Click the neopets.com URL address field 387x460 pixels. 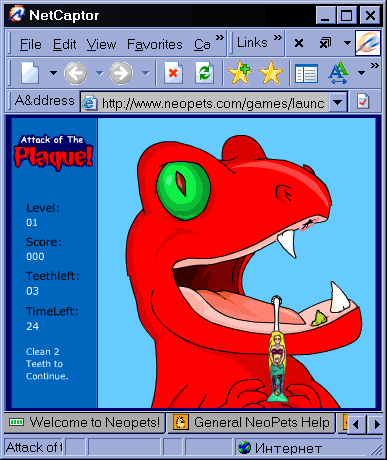click(205, 102)
